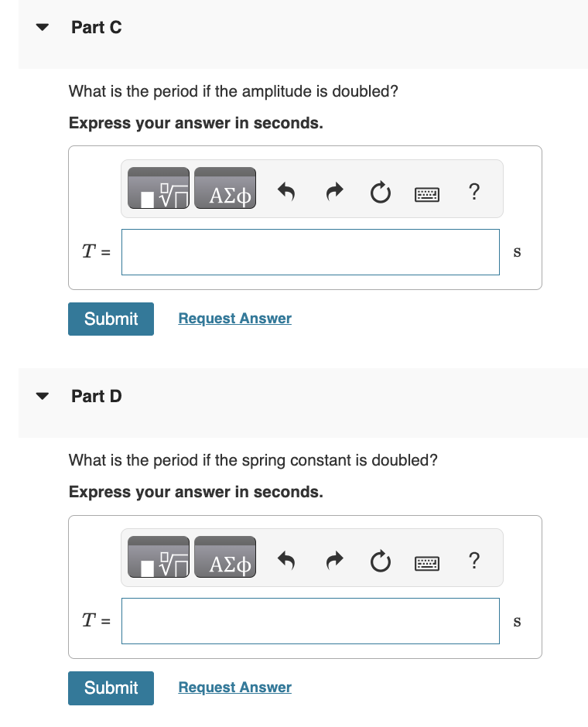Image resolution: width=588 pixels, height=727 pixels.
Task: Click undo arrow in Part C toolbar
Action: [x=286, y=192]
